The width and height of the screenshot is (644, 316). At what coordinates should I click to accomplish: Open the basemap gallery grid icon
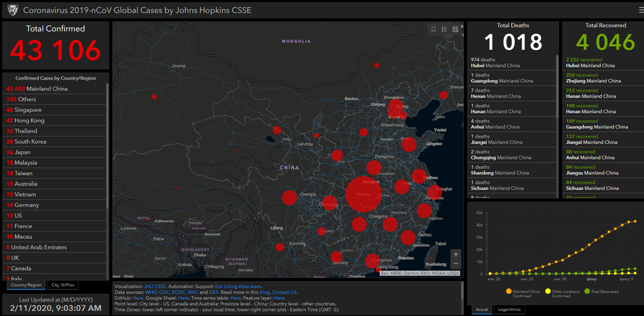(455, 29)
